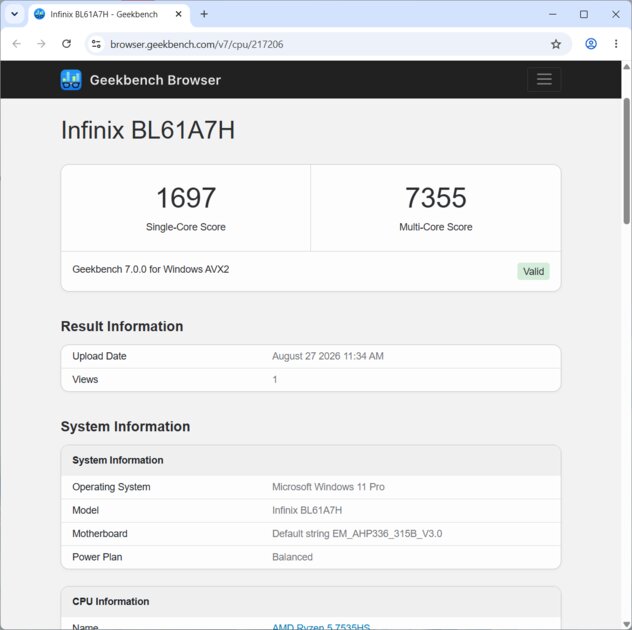The width and height of the screenshot is (632, 630).
Task: Click 'Geekbench 7.0.0 for Windows AVX2' text
Action: [151, 269]
